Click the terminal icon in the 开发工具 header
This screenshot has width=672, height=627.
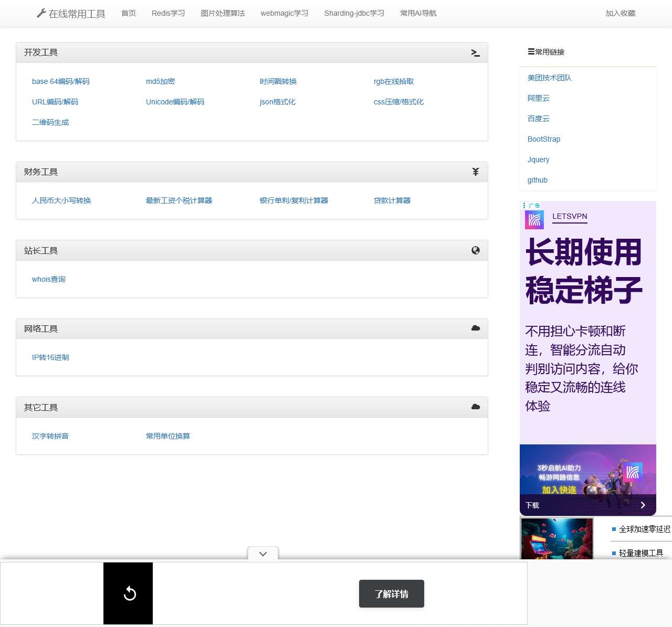tap(475, 52)
